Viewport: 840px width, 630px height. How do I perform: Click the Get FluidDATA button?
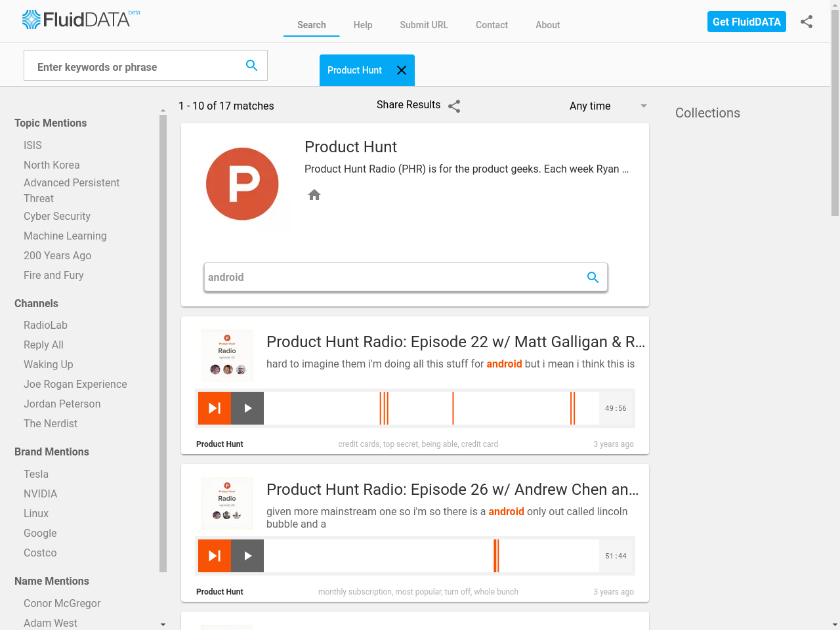747,22
